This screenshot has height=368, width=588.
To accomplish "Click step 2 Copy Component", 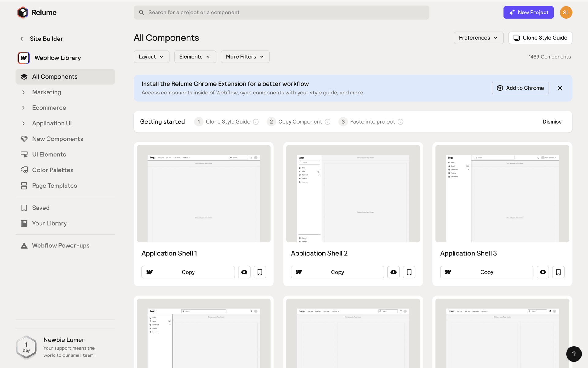I will point(299,122).
